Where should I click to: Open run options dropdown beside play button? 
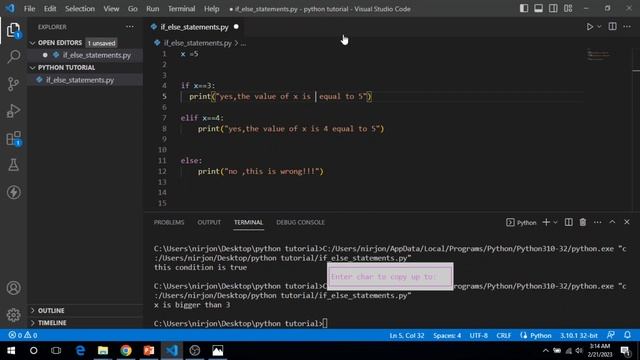[599, 27]
